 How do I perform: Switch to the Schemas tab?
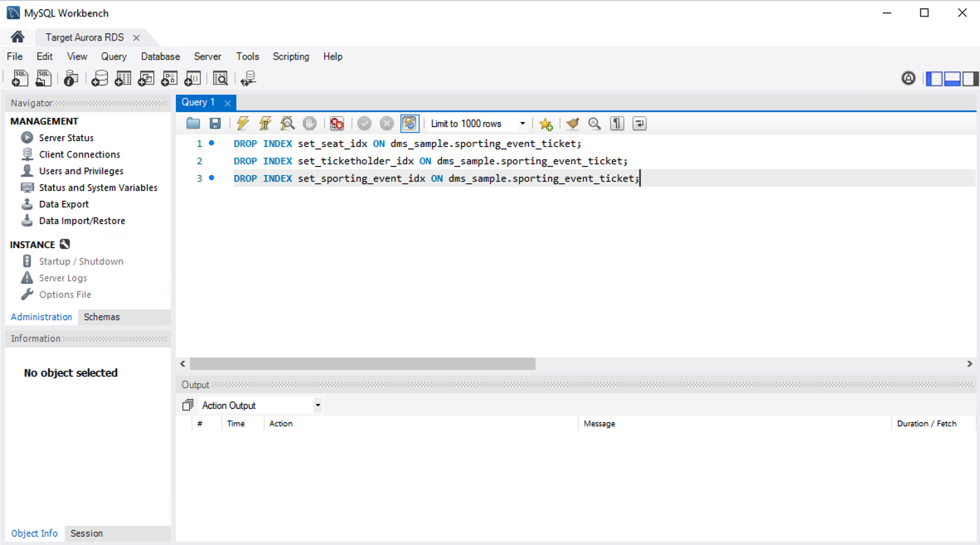(x=102, y=317)
